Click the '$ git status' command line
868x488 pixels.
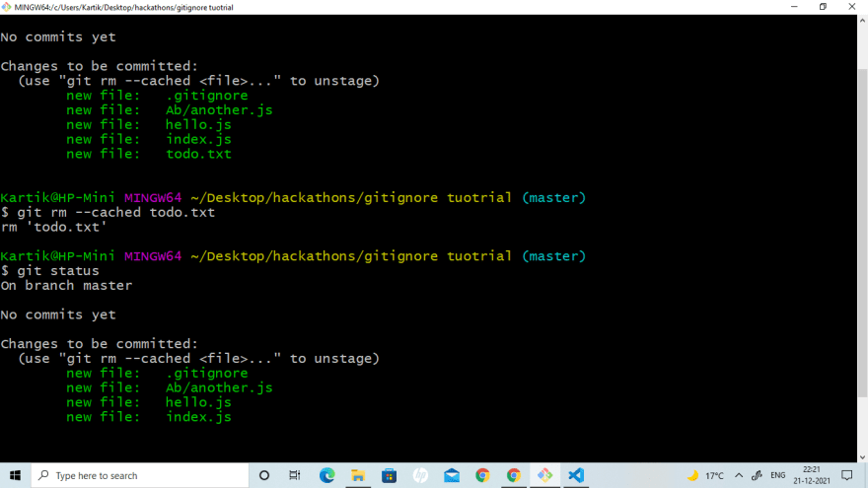[50, 270]
